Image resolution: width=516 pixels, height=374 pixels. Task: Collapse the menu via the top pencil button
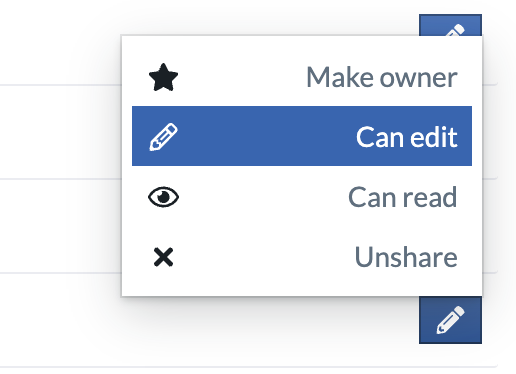[450, 25]
